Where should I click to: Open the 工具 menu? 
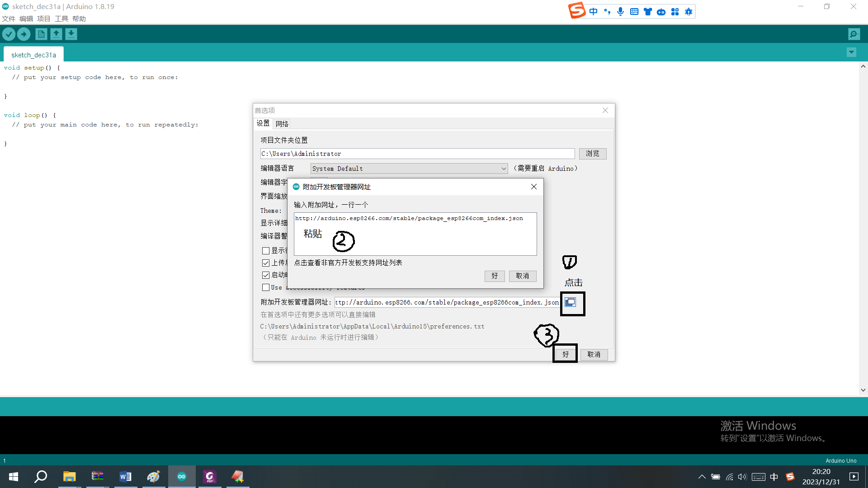pyautogui.click(x=61, y=19)
